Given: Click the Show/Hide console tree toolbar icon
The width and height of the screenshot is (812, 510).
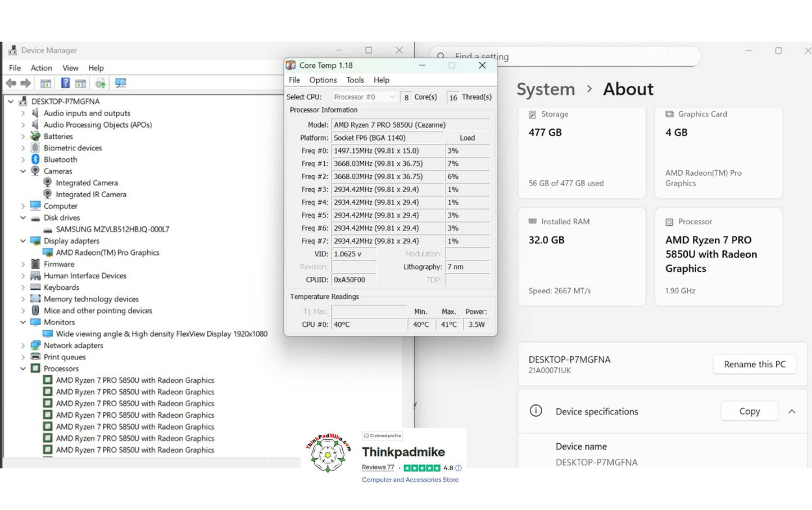Looking at the screenshot, I should (46, 83).
